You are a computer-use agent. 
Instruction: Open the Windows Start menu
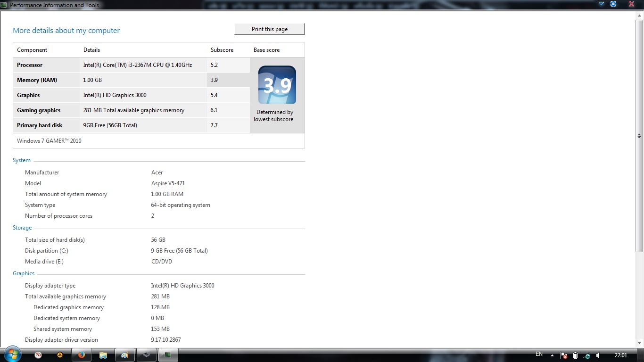[x=12, y=354]
